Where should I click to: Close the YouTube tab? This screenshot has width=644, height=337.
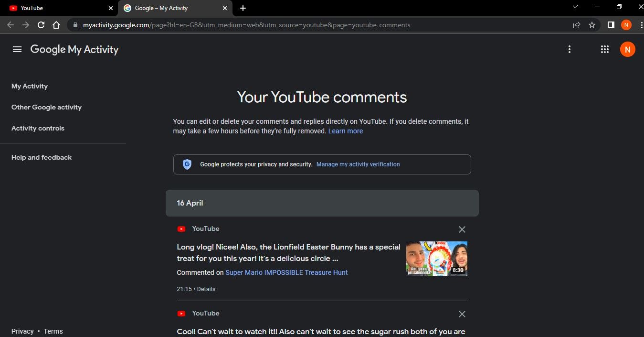(x=111, y=8)
